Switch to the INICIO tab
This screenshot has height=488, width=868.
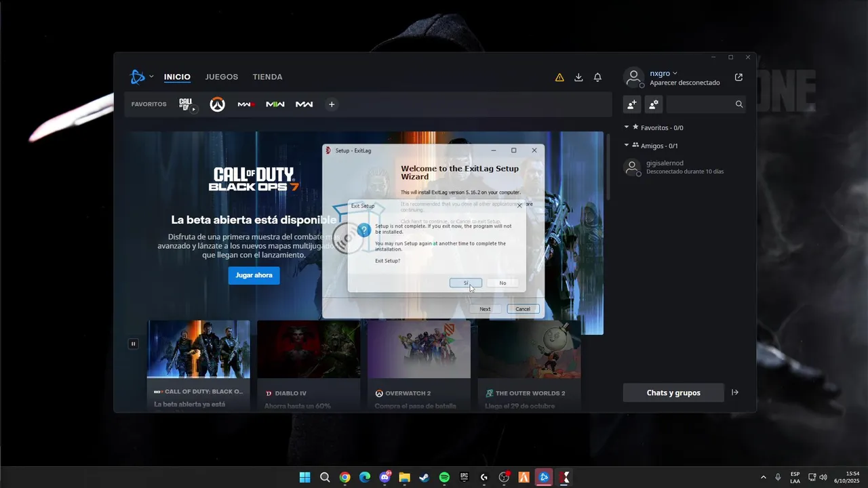177,77
